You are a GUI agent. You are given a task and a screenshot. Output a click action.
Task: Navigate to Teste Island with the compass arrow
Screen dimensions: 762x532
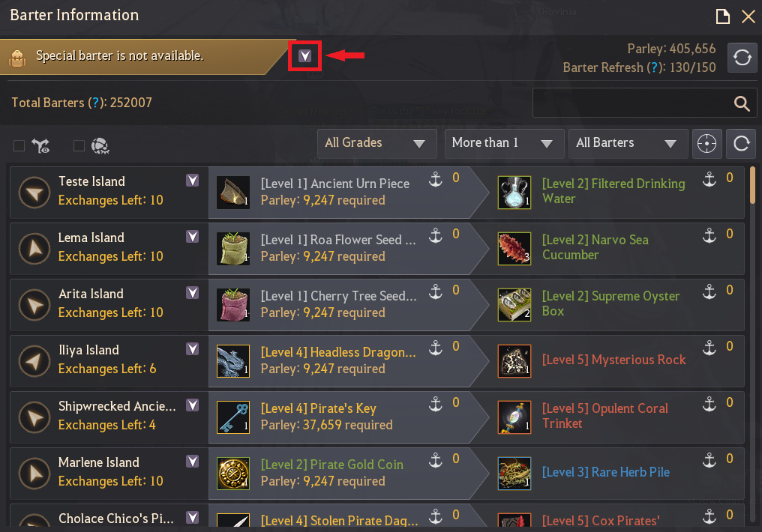(x=34, y=193)
